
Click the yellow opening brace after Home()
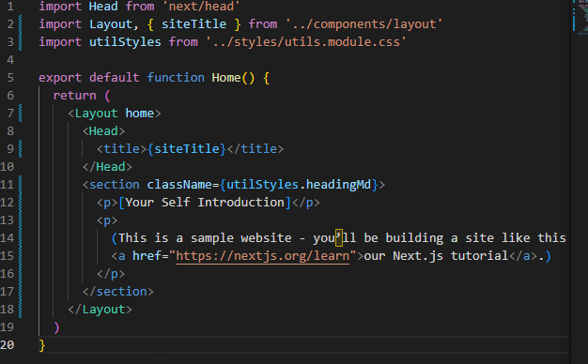click(266, 78)
